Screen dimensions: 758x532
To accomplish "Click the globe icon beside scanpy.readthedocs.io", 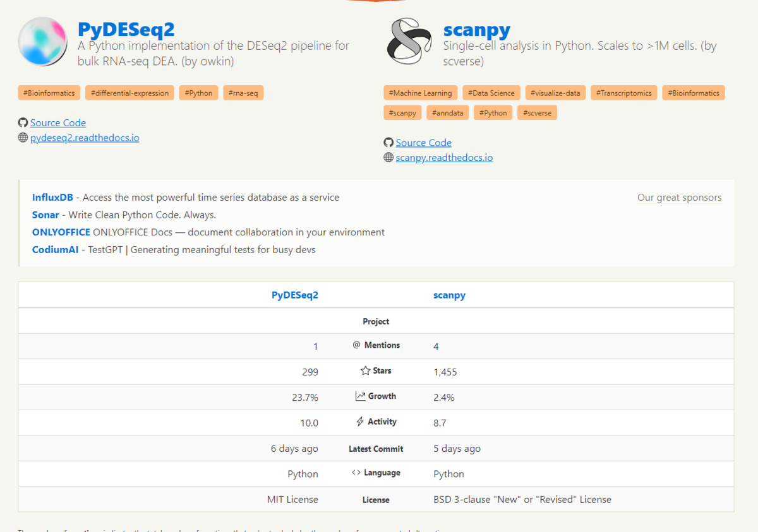I will click(x=388, y=157).
